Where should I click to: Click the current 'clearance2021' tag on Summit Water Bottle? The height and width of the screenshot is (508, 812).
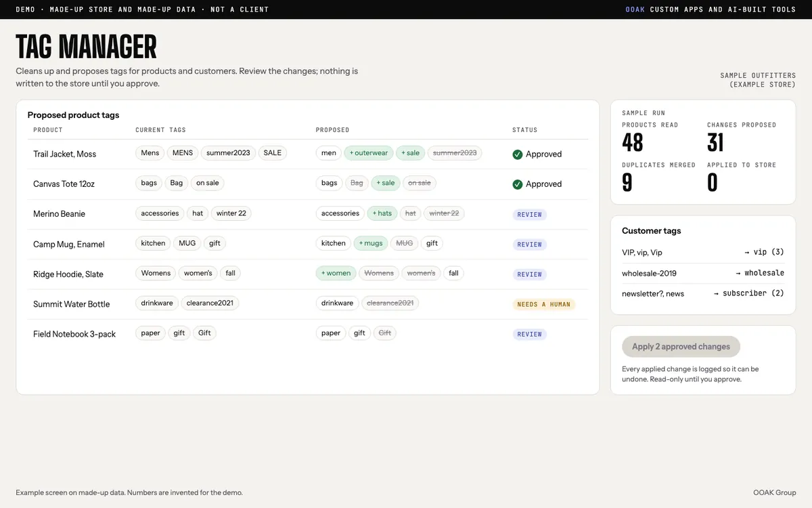210,303
